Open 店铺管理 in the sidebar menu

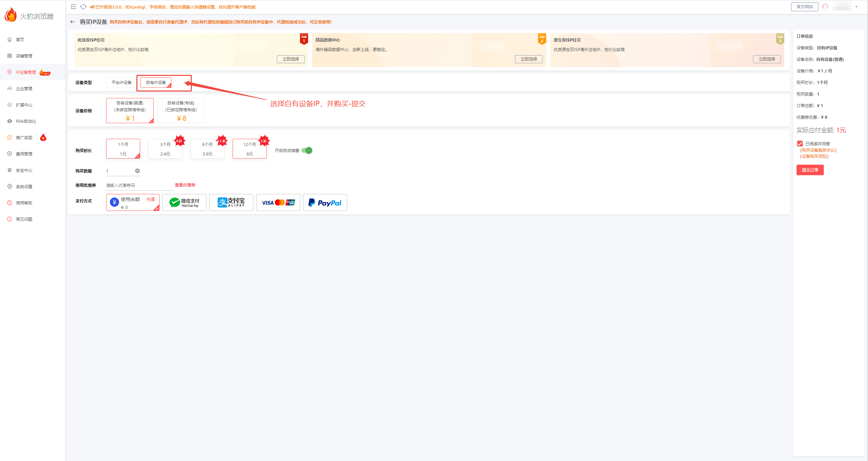(x=24, y=56)
